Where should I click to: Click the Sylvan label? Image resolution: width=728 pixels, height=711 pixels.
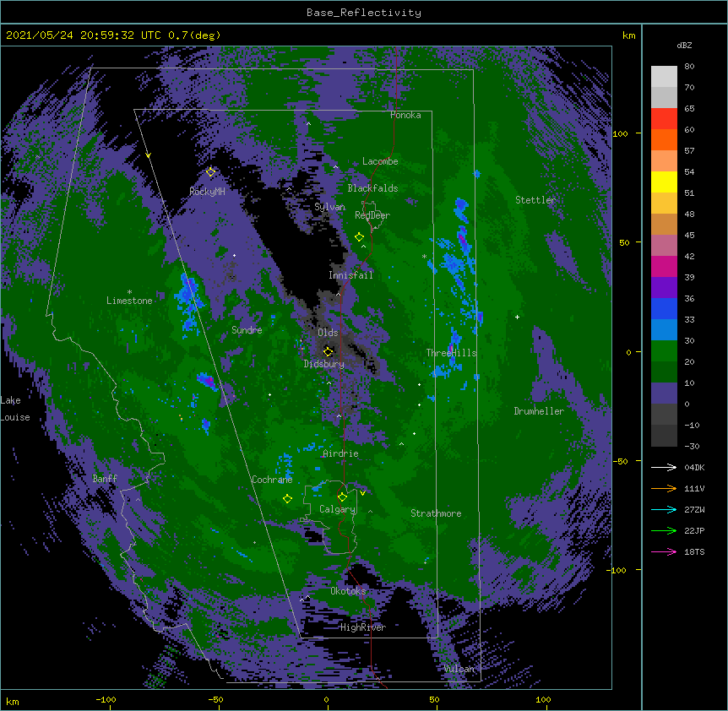(329, 207)
